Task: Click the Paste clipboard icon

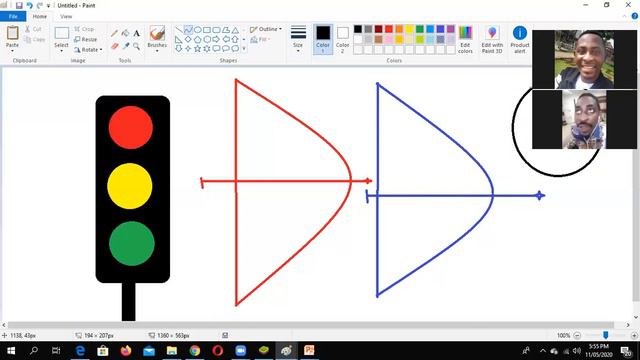Action: pyautogui.click(x=12, y=33)
